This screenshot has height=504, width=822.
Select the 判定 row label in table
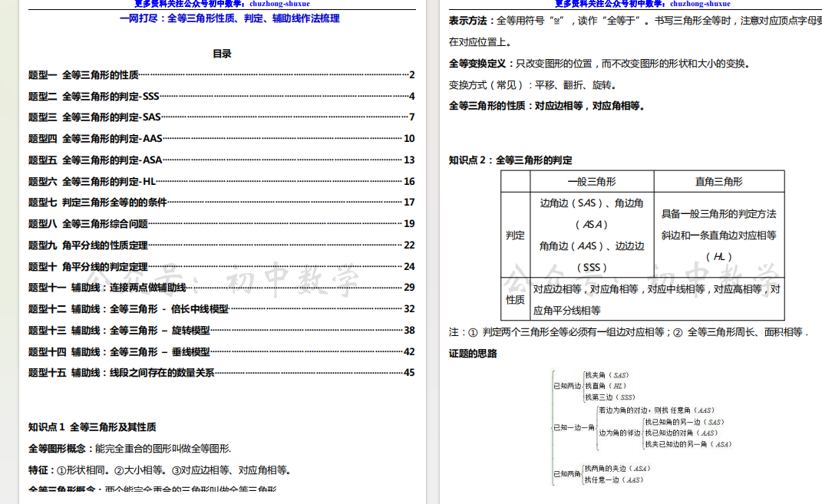(x=515, y=236)
